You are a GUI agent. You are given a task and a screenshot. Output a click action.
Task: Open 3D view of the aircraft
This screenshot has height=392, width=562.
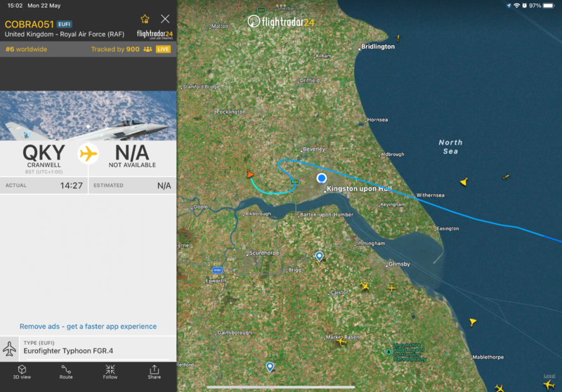click(22, 372)
